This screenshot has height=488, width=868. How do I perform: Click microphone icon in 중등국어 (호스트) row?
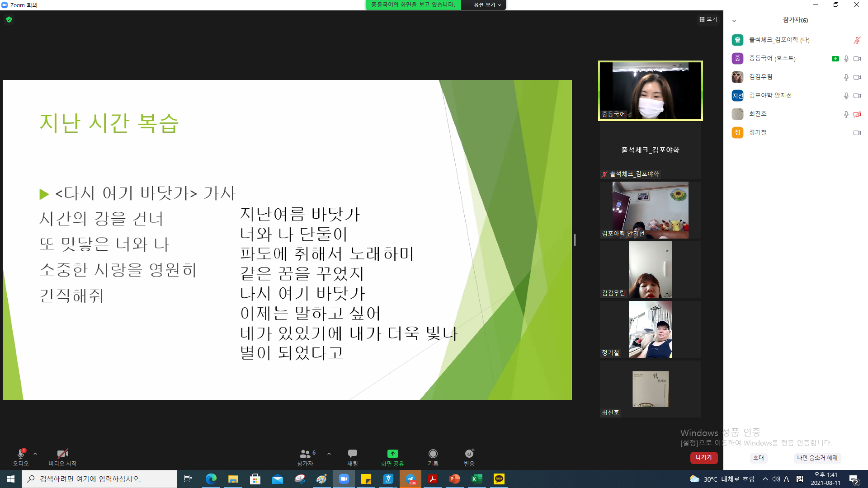pos(846,59)
